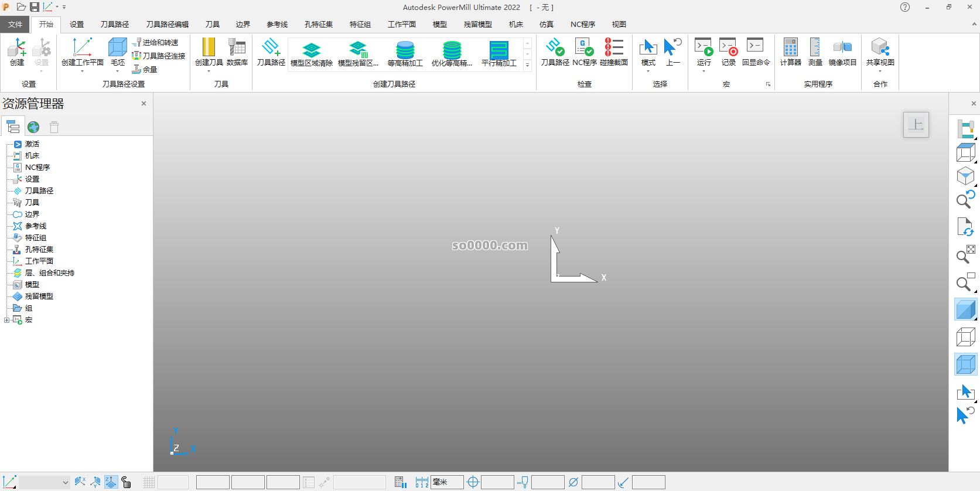Click the Calculator icon in utilities
980x491 pixels.
[790, 52]
